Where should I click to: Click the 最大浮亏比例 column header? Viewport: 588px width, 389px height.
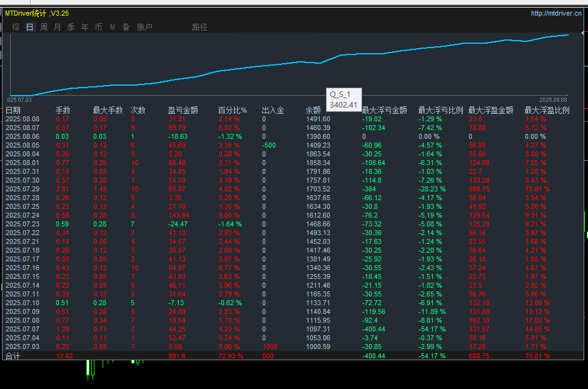click(x=440, y=110)
